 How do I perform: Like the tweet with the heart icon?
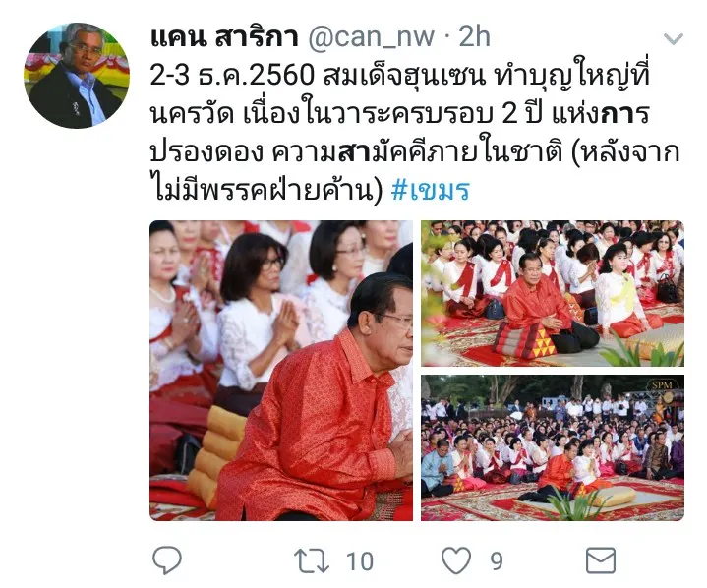pos(456,560)
